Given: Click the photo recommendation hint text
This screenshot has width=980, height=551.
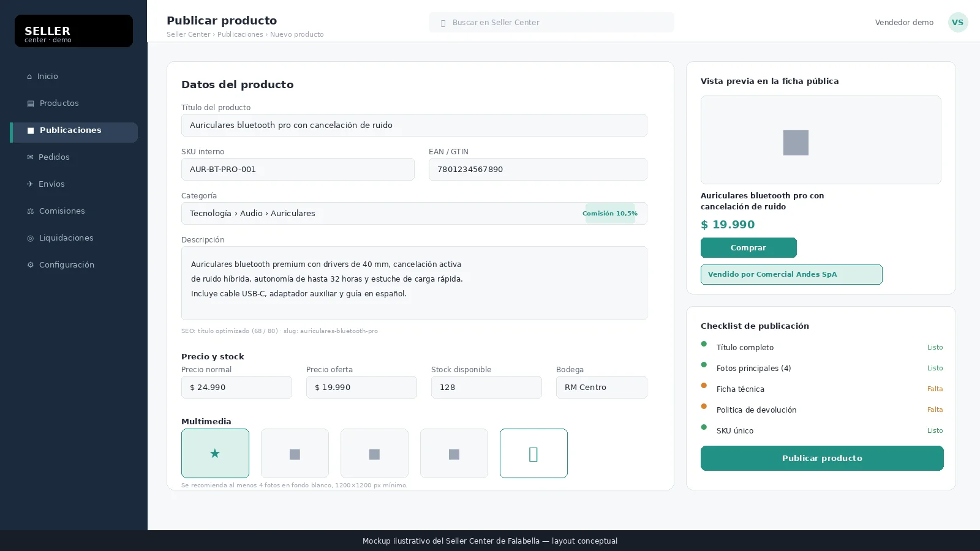Looking at the screenshot, I should [x=294, y=485].
